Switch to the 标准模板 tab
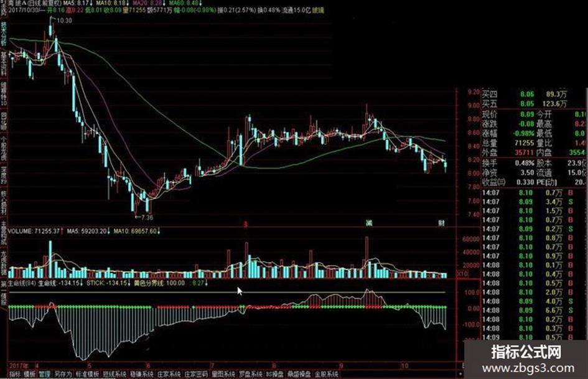The width and height of the screenshot is (588, 379). coord(87,374)
